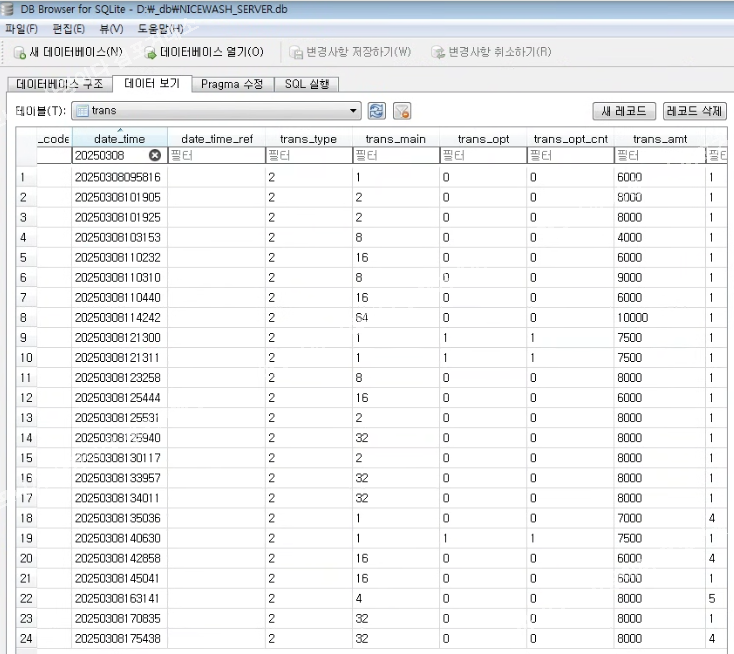
Task: Click the Open Database (데이터베이스 열기) toolbar icon
Action: (150, 52)
